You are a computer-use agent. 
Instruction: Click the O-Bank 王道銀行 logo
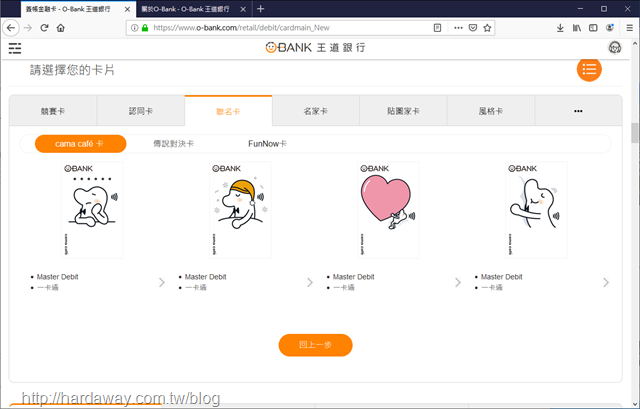(x=315, y=48)
